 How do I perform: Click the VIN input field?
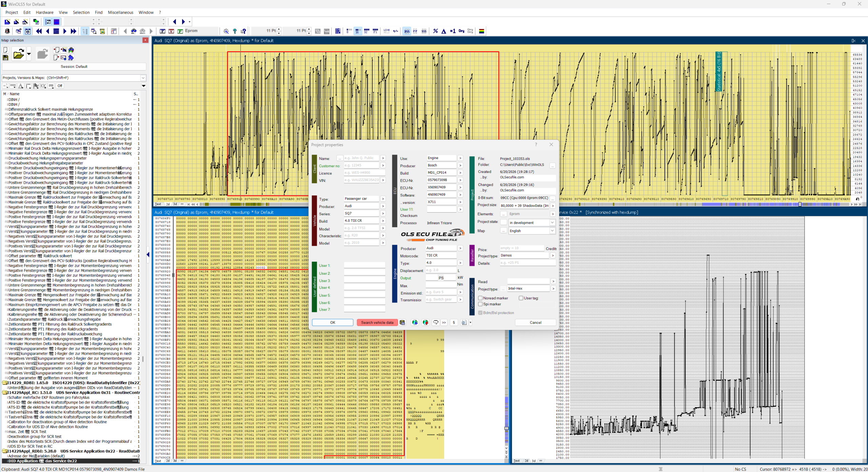(361, 180)
